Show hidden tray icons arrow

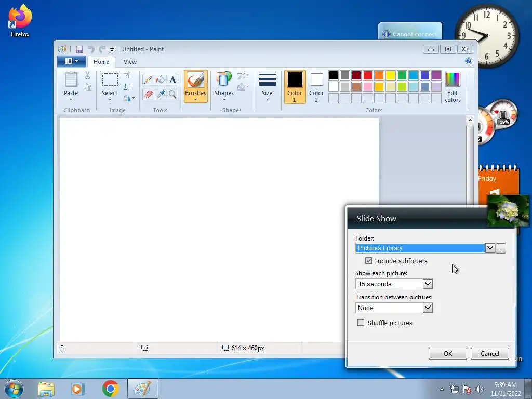(442, 389)
